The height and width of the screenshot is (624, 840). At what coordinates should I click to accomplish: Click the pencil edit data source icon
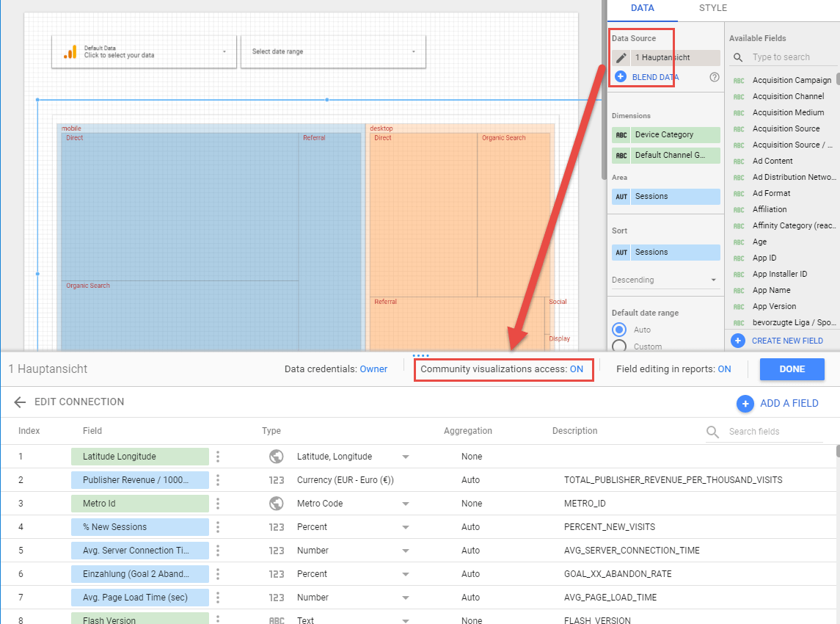coord(621,58)
